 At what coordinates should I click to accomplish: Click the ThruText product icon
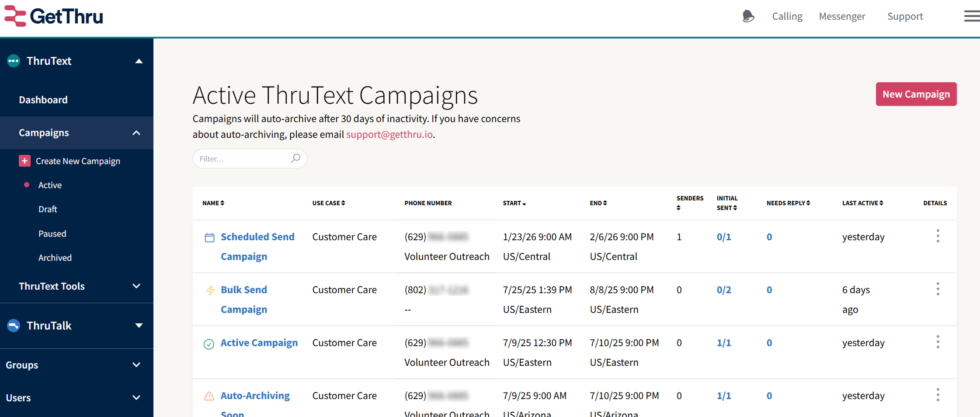click(x=14, y=61)
